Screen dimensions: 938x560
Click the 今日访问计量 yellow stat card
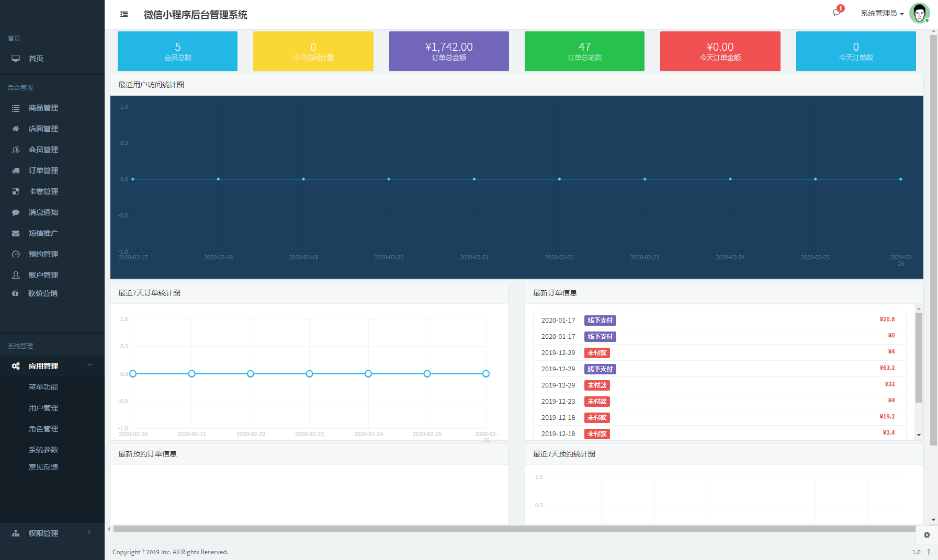pos(313,51)
